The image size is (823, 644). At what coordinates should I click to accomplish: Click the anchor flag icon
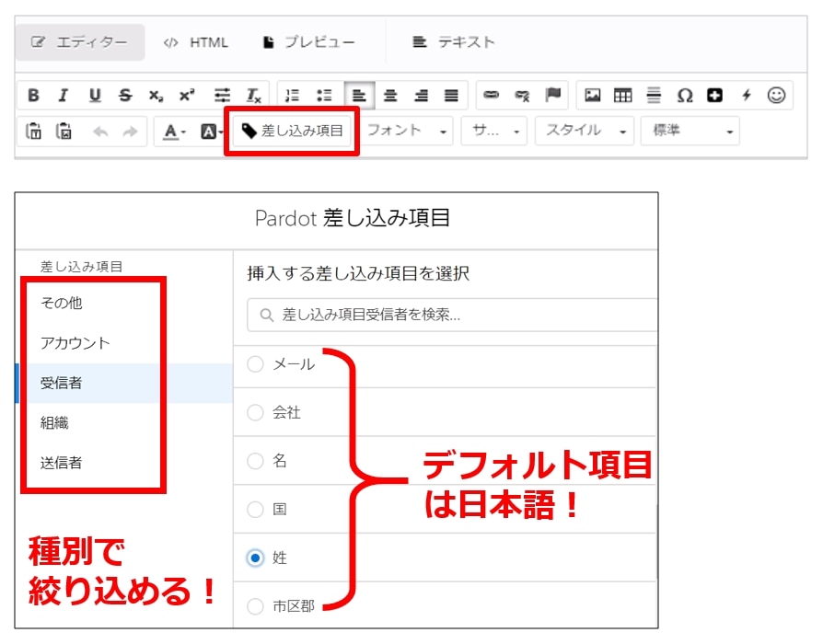click(552, 95)
